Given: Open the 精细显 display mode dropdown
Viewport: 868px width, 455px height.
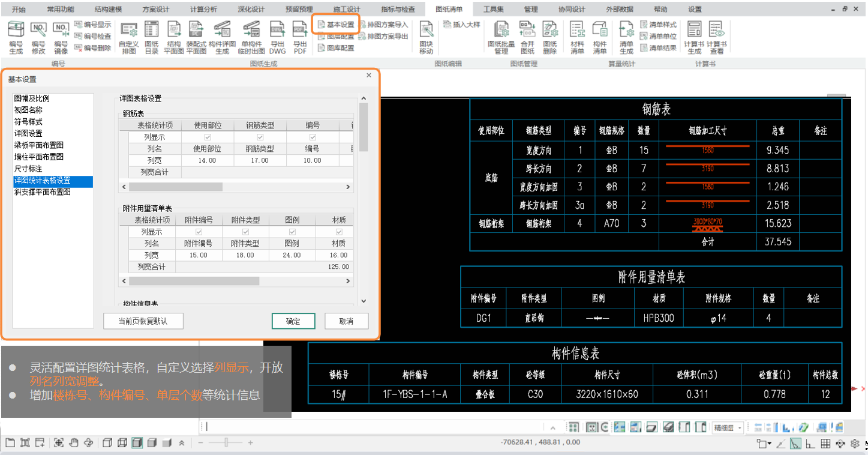Looking at the screenshot, I should [728, 427].
